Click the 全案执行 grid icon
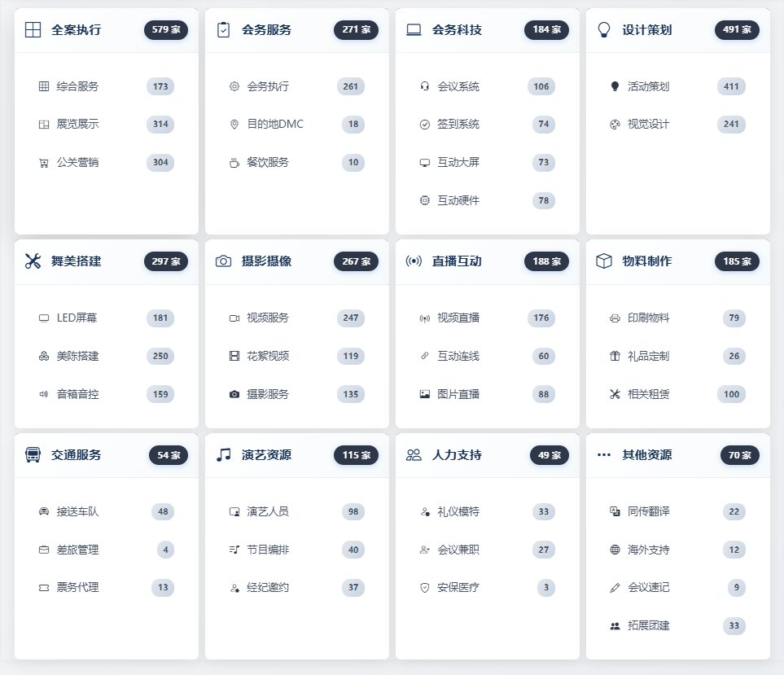Viewport: 784px width, 675px height. (x=33, y=30)
